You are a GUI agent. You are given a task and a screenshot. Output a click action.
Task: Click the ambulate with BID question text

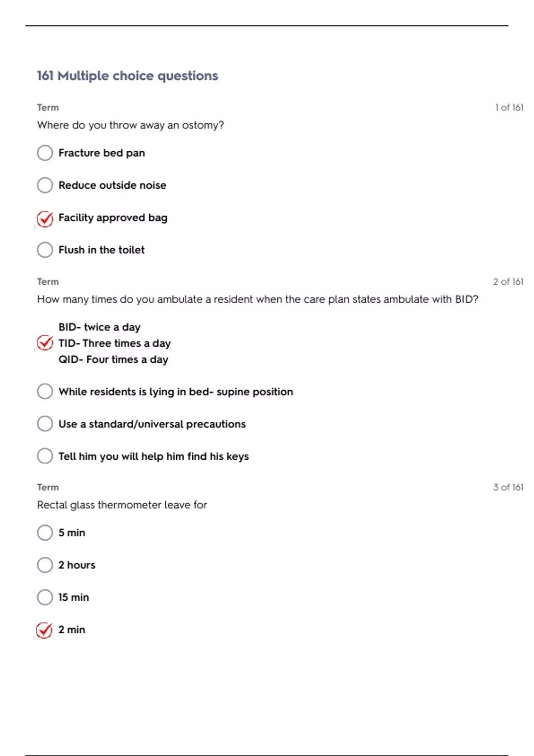[257, 299]
